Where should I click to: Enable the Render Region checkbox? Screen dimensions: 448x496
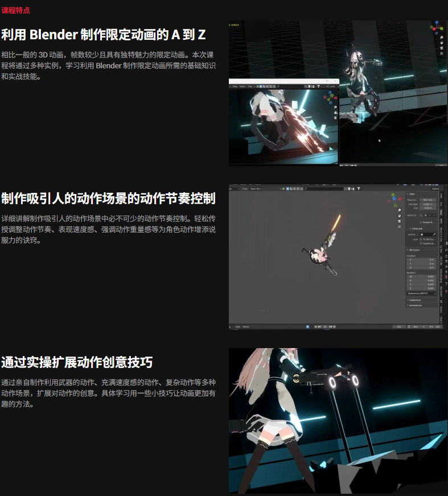[x=421, y=222]
